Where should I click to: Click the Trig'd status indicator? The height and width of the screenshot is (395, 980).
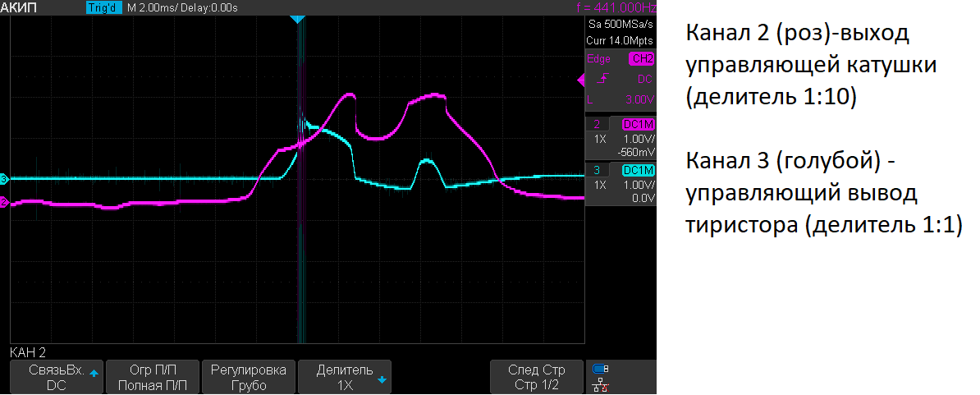tap(103, 7)
